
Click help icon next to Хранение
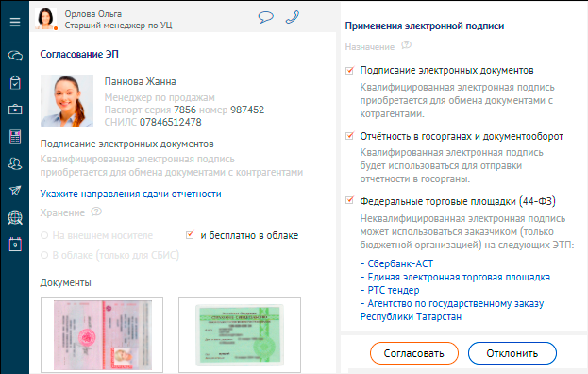96,212
